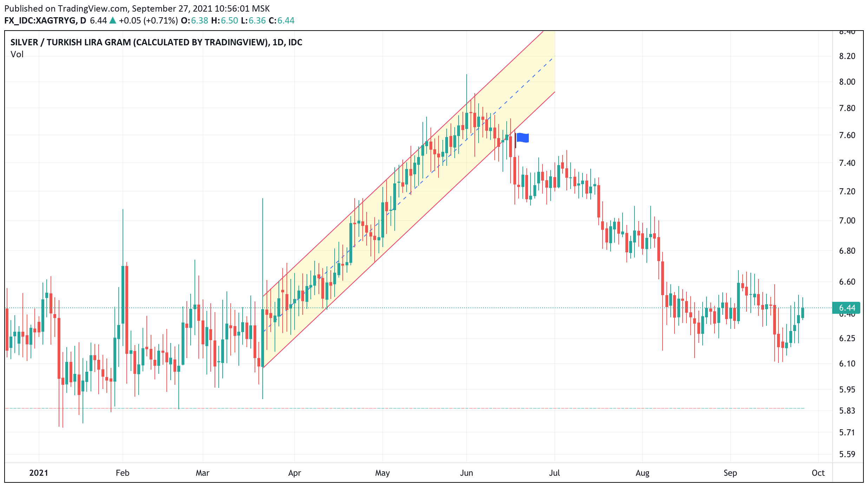Viewport: 868px width, 487px height.
Task: Click the 6.44 current price label
Action: (x=846, y=308)
